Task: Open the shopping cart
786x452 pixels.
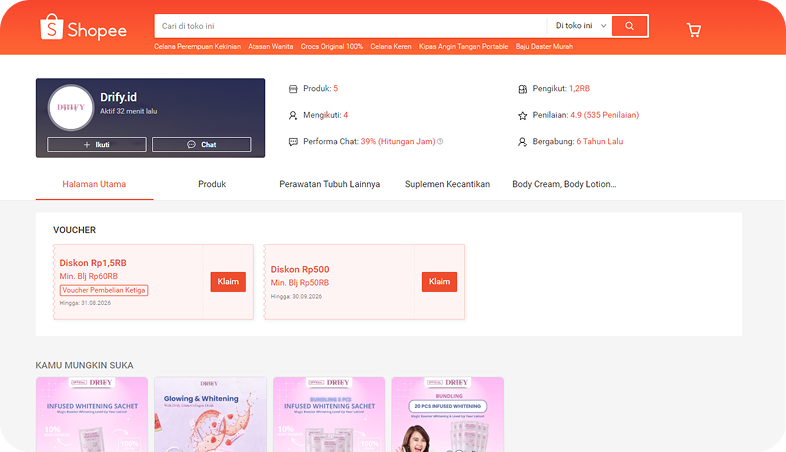Action: [x=694, y=30]
